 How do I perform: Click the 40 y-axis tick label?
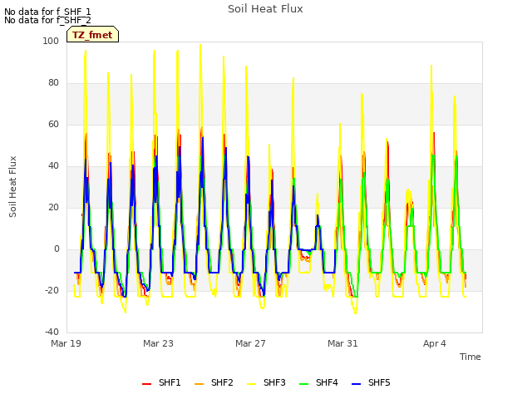(53, 166)
